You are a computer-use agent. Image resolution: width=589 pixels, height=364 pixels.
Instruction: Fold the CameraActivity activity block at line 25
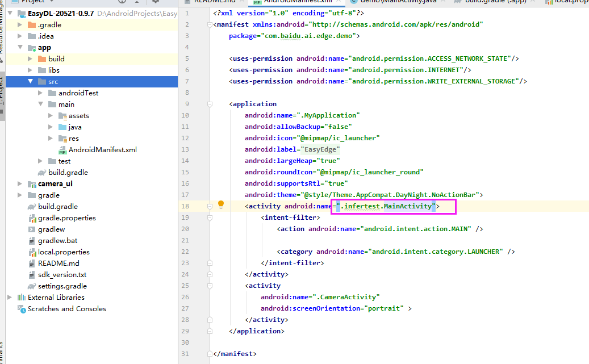point(210,286)
